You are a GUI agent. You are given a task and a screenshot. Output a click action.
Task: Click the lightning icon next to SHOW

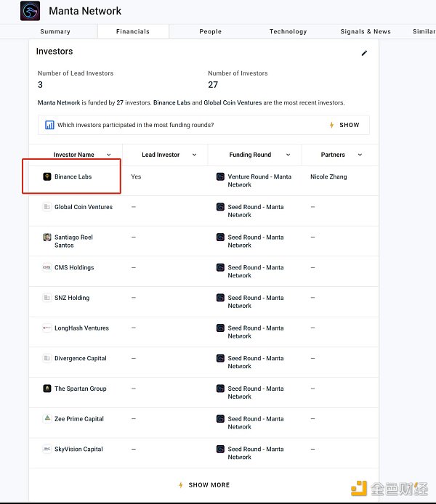[331, 125]
